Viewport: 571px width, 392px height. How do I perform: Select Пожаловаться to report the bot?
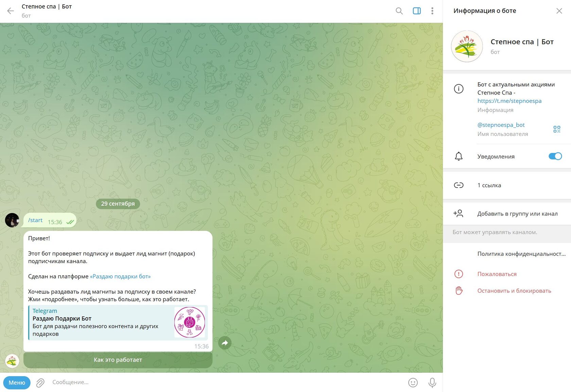coord(497,274)
